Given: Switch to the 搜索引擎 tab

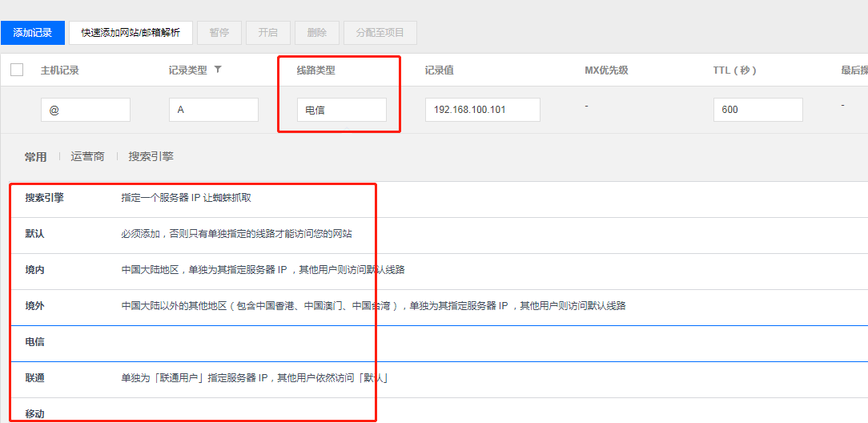Looking at the screenshot, I should [x=151, y=157].
